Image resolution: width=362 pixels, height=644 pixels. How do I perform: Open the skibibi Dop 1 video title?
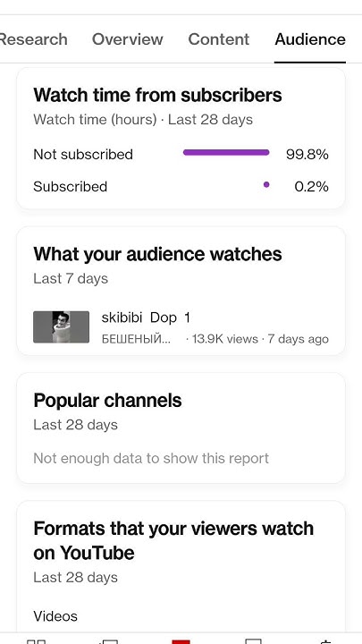tap(146, 318)
